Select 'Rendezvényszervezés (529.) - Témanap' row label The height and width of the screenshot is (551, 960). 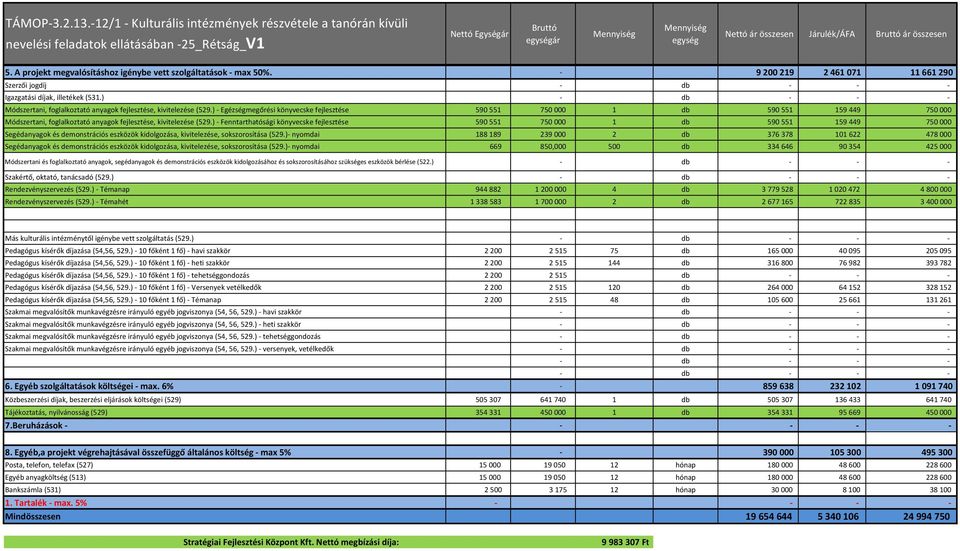tap(67, 190)
